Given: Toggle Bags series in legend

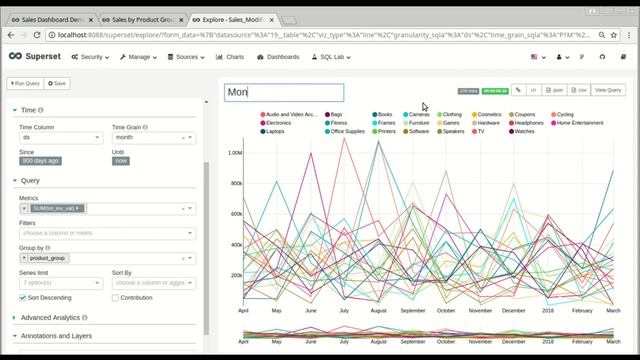Looking at the screenshot, I should point(334,114).
